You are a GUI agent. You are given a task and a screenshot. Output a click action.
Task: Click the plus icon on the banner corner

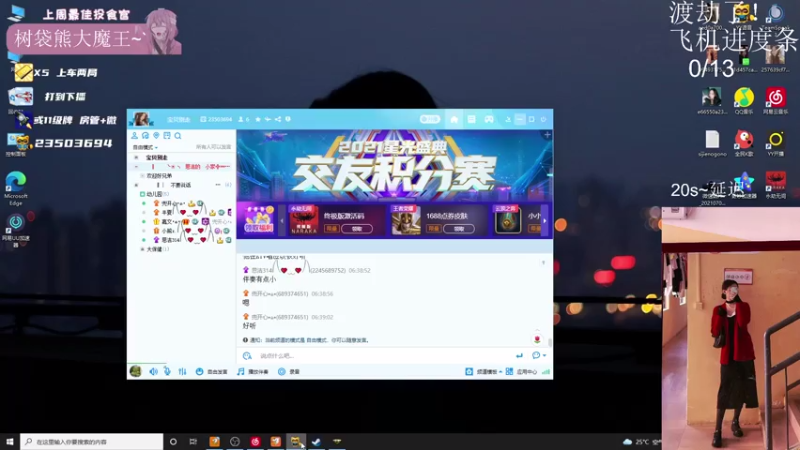(547, 135)
